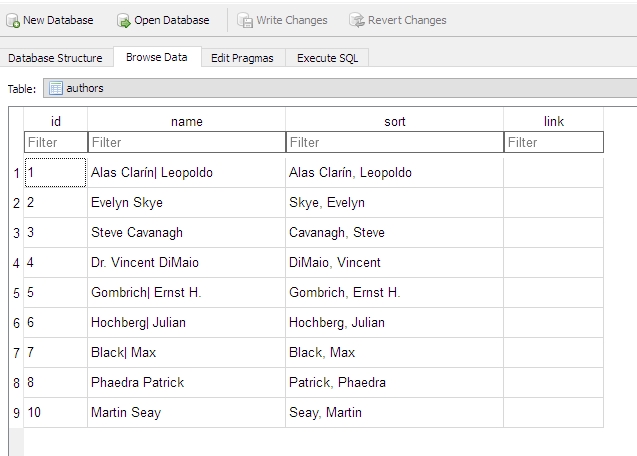Select the Evelyn Skye name cell

[187, 203]
